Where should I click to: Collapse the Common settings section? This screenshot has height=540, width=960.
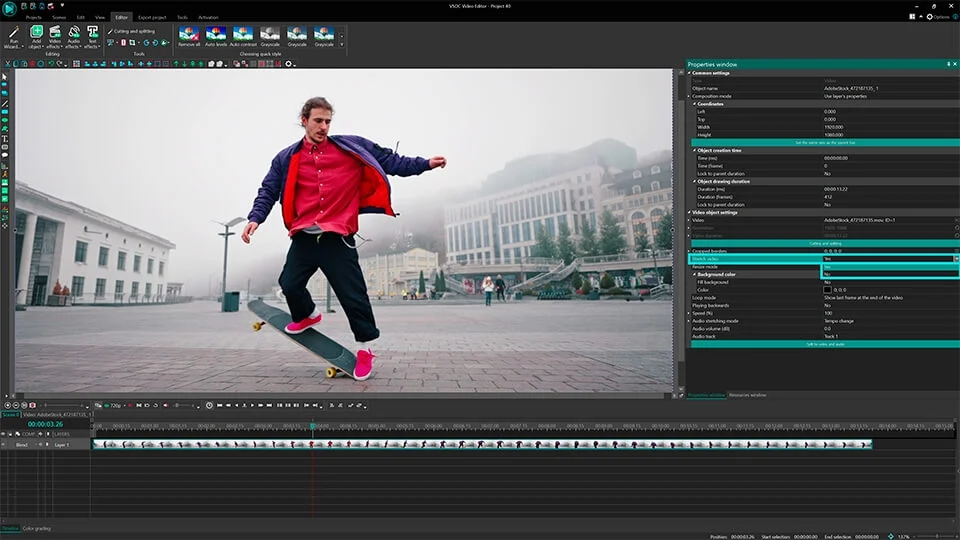[x=690, y=73]
